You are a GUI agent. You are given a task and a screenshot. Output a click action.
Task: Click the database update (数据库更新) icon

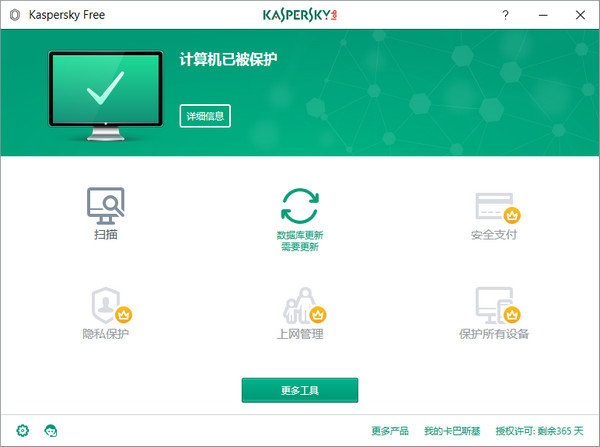click(299, 207)
